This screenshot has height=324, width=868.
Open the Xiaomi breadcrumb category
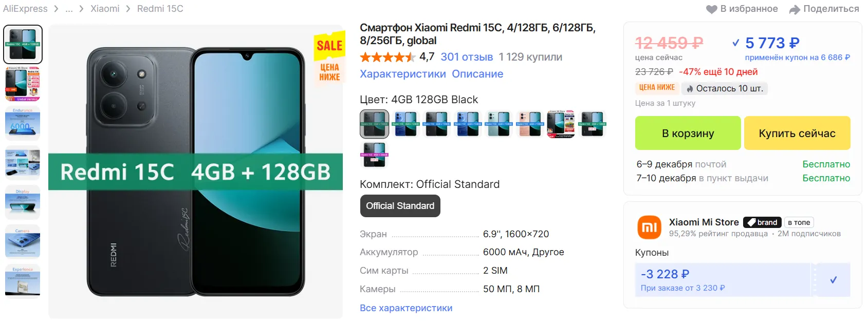(x=105, y=9)
